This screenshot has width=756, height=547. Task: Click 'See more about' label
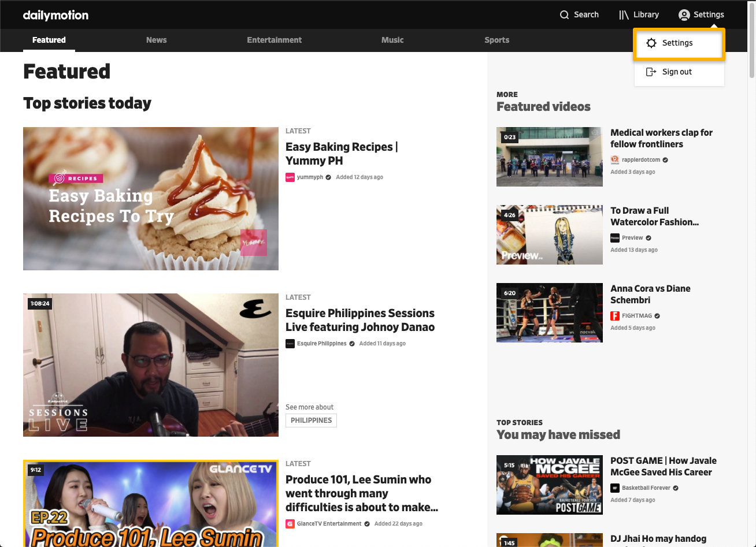tap(309, 407)
